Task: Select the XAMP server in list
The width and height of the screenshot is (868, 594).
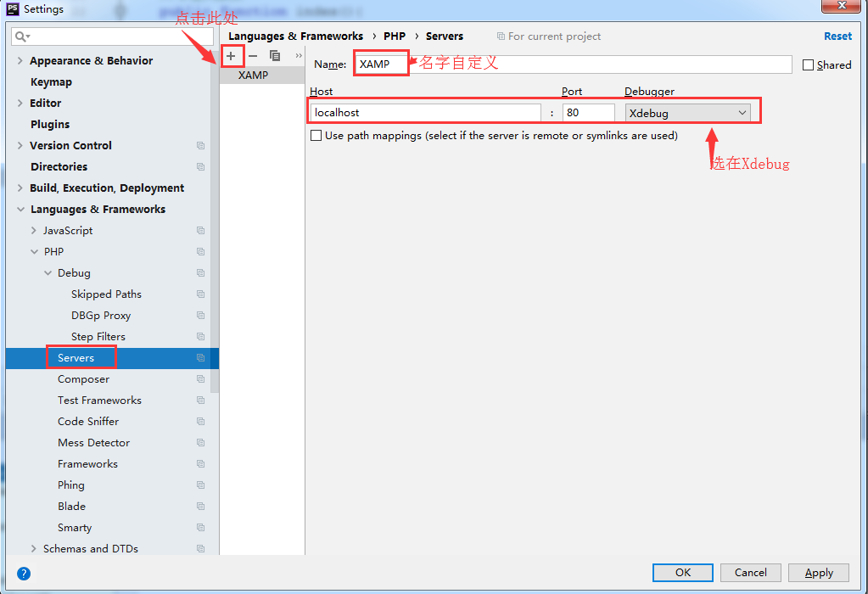Action: 262,76
